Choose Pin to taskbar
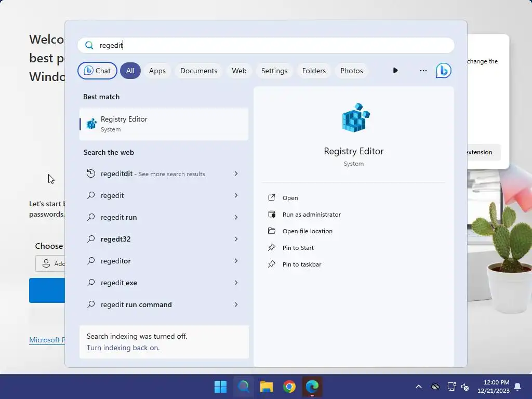The width and height of the screenshot is (532, 399). point(302,264)
